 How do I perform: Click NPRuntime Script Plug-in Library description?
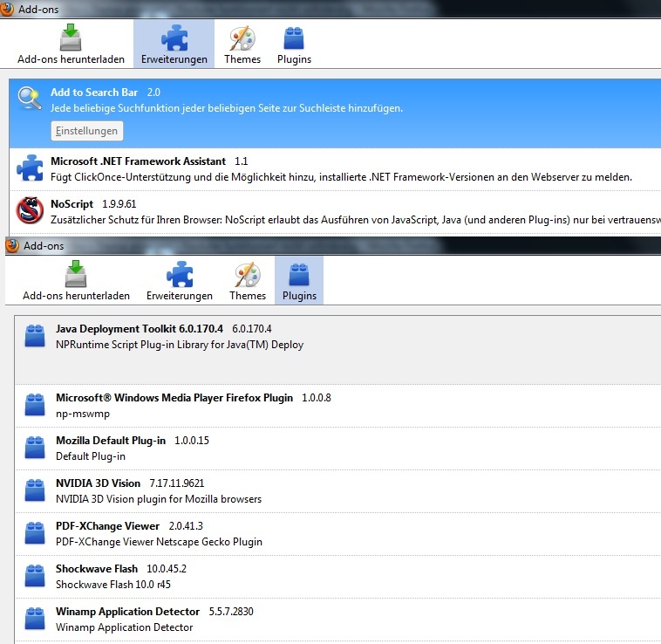[180, 345]
